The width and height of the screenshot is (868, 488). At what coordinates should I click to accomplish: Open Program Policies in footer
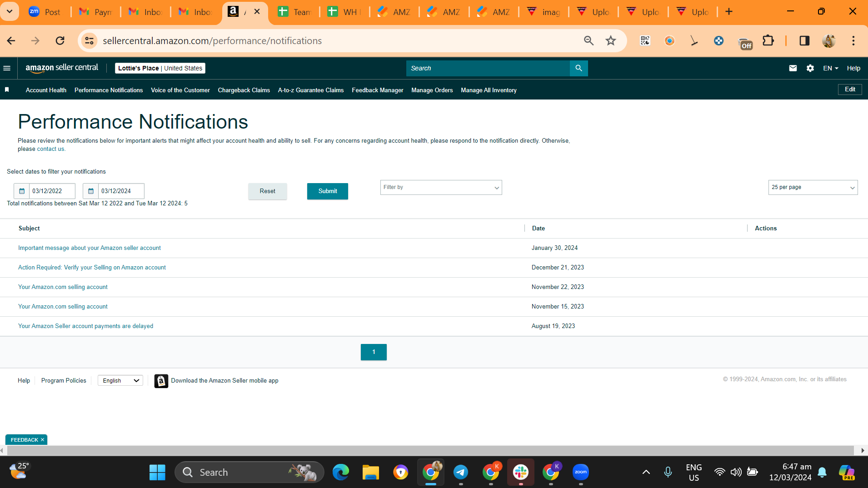point(64,381)
